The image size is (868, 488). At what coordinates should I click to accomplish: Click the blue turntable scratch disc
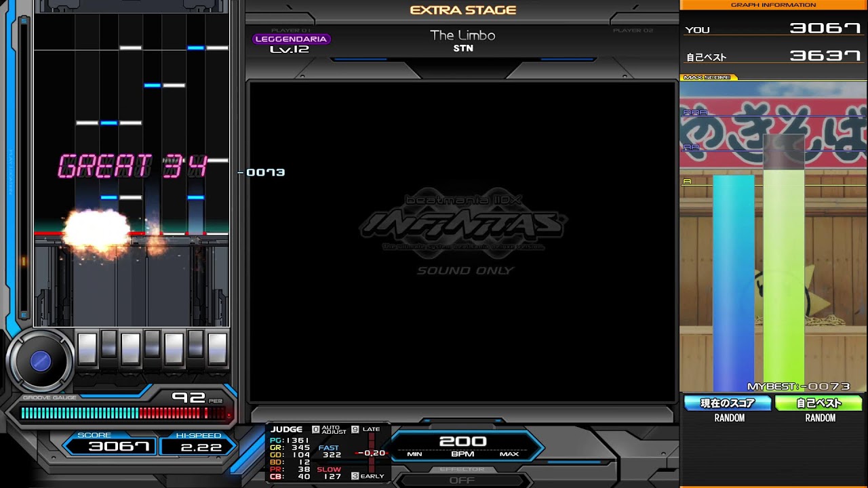tap(41, 361)
